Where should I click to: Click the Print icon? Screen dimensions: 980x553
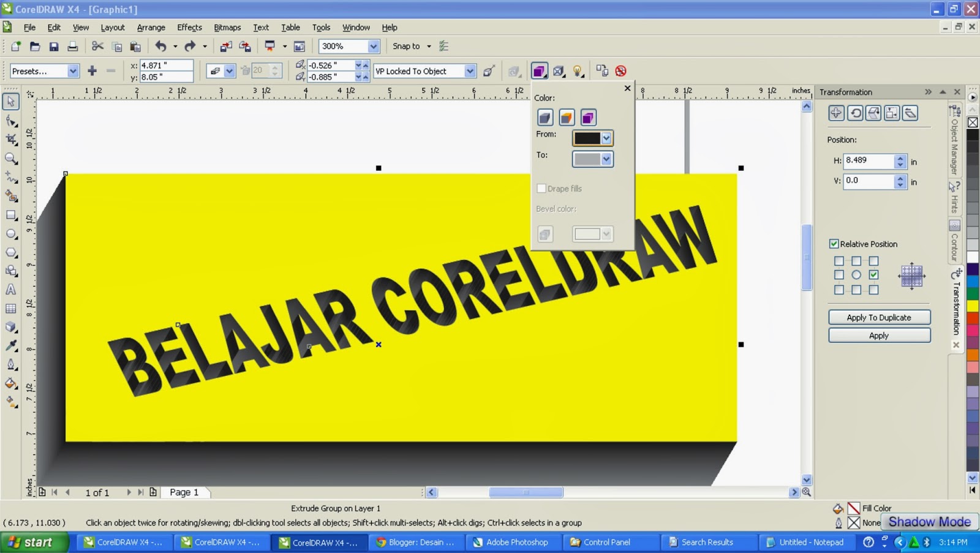coord(73,46)
